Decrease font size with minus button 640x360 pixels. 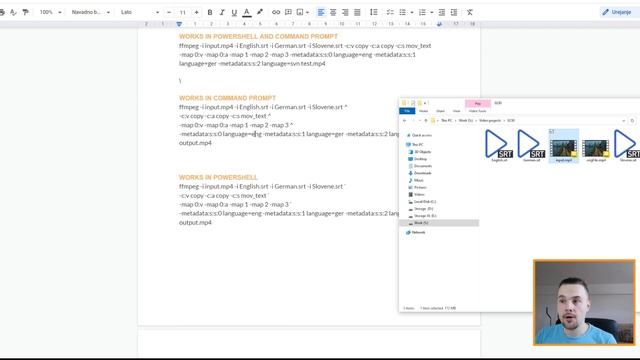click(x=169, y=12)
